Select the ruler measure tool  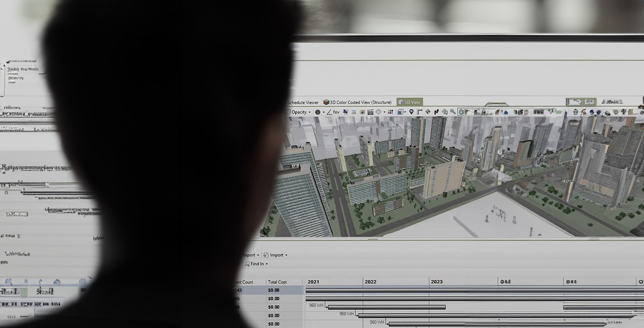pos(420,112)
